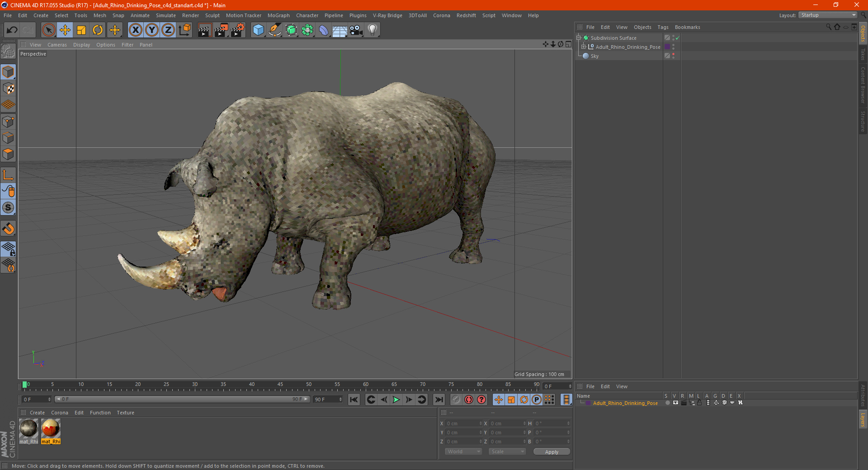The image size is (868, 470).
Task: Toggle Snap enable S icon
Action: (8, 207)
